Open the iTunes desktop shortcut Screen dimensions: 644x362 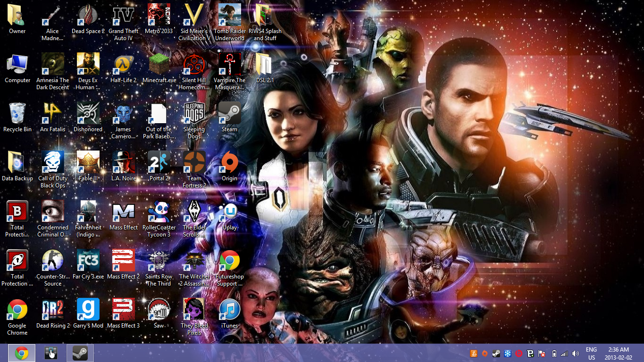tap(230, 314)
